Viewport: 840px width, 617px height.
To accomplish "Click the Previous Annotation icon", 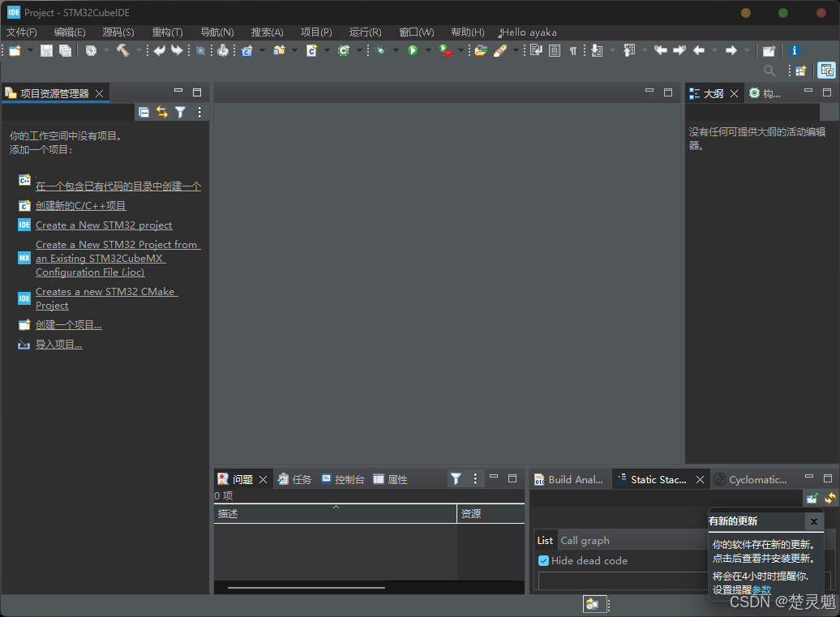I will tap(629, 51).
